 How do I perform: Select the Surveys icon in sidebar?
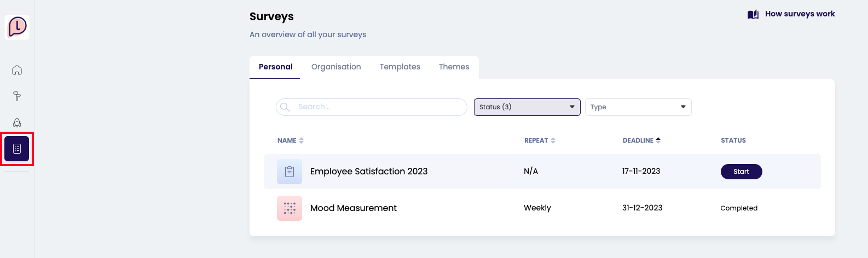[17, 149]
